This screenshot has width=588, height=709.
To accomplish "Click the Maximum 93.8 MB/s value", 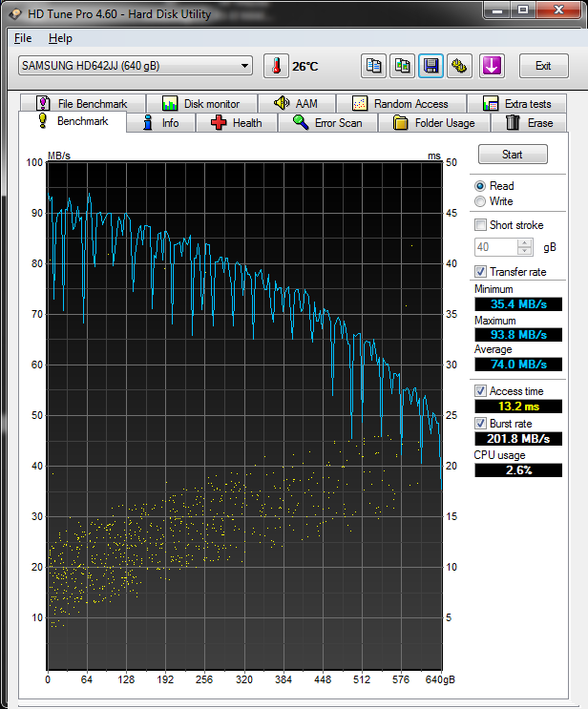I will (x=518, y=335).
